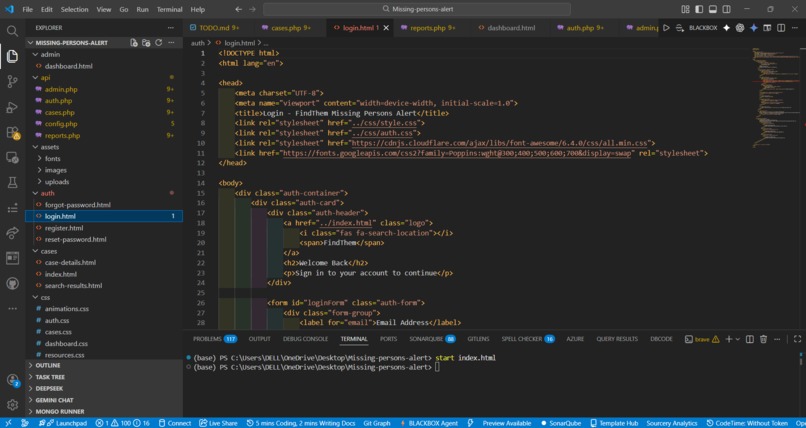
Task: Collapse the admin folder
Action: [51, 54]
